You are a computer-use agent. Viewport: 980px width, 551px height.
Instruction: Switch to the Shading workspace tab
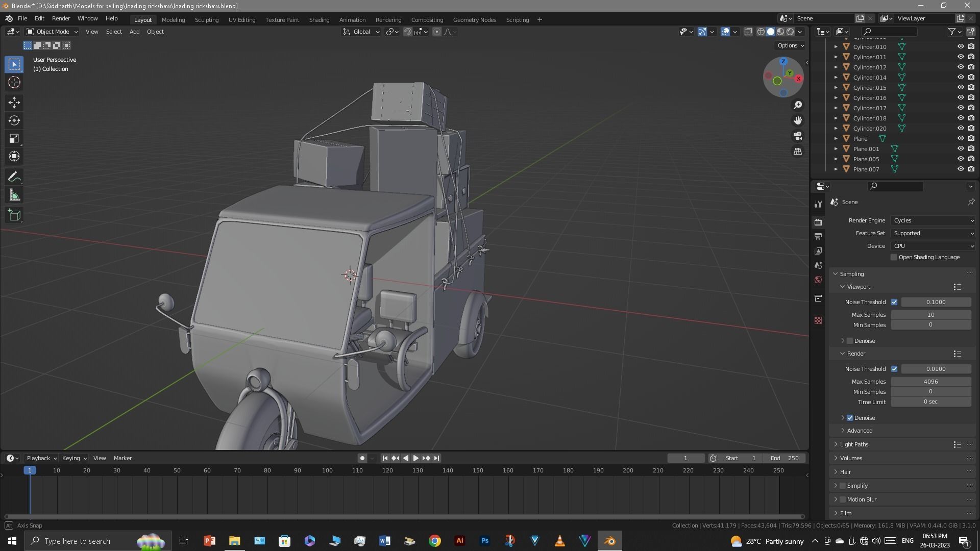(319, 20)
